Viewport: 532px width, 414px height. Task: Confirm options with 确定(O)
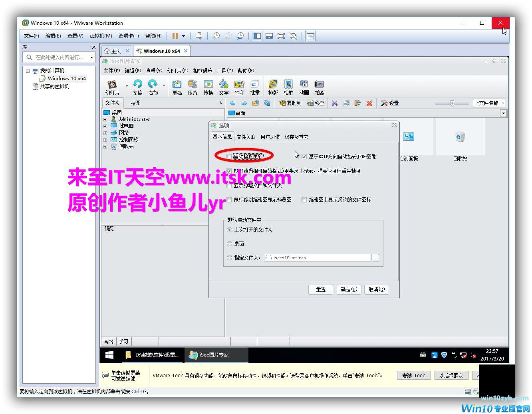click(349, 289)
